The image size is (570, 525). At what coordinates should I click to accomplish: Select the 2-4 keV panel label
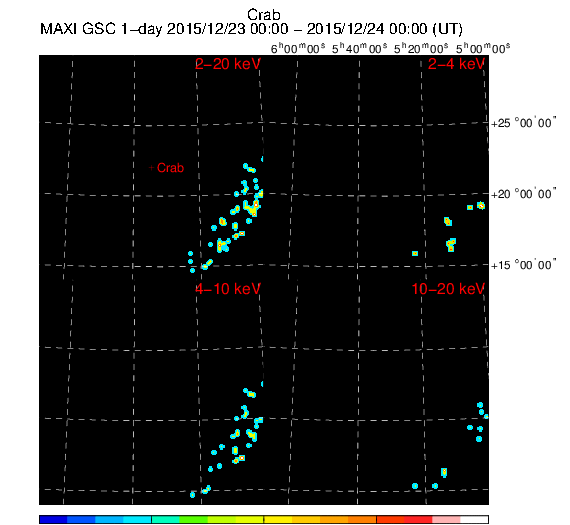click(x=456, y=64)
